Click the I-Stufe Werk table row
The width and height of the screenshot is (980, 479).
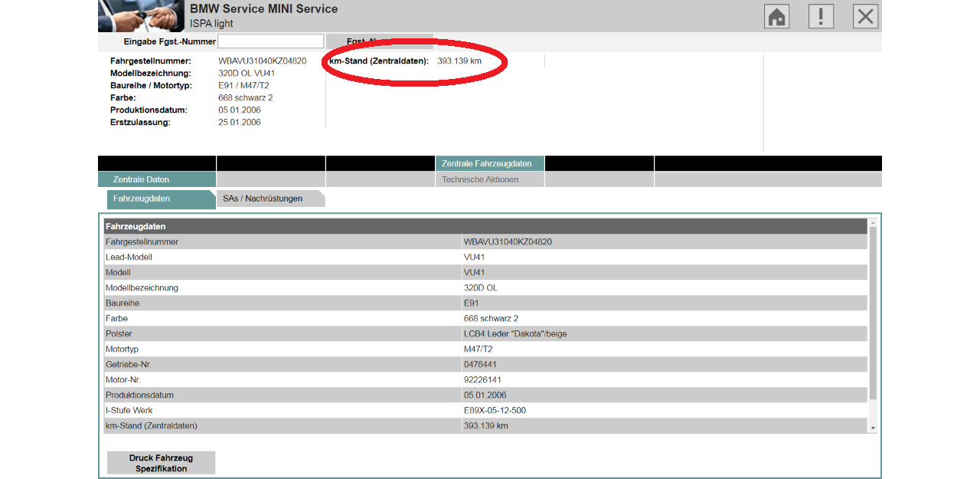coord(283,411)
